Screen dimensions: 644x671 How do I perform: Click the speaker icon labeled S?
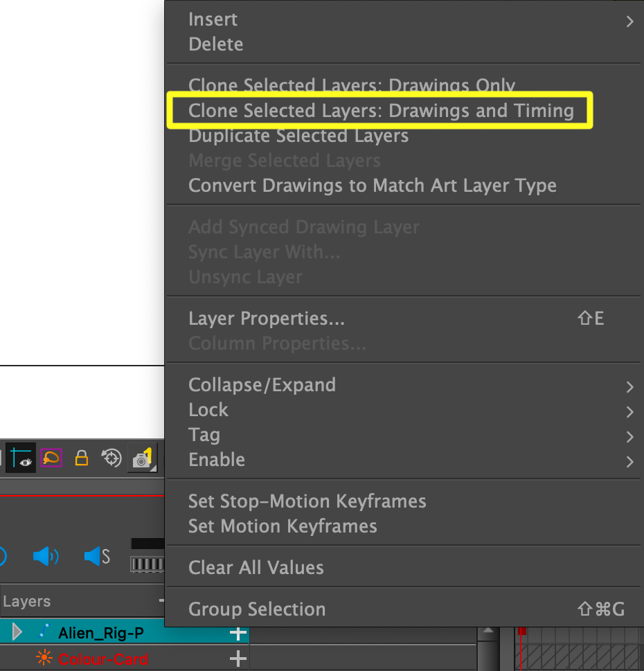point(96,556)
